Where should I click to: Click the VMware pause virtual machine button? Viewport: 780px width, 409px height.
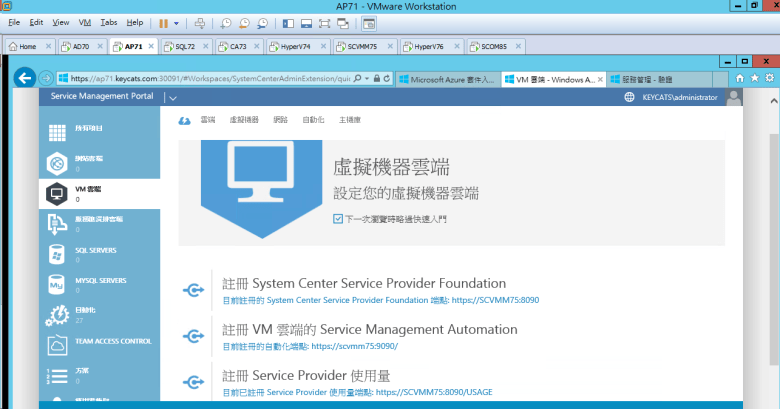click(x=163, y=22)
